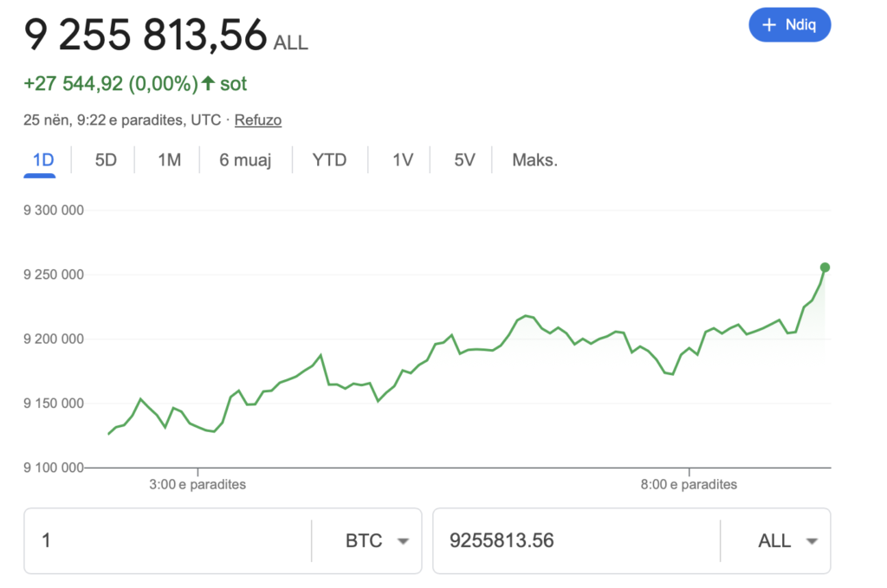Open the Refuzo disclaimer link
887x588 pixels.
click(258, 120)
